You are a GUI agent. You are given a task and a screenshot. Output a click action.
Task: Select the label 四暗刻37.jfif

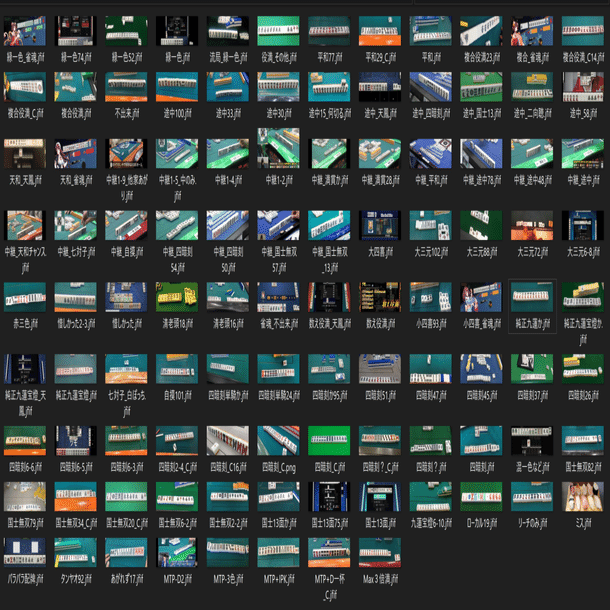tap(532, 396)
